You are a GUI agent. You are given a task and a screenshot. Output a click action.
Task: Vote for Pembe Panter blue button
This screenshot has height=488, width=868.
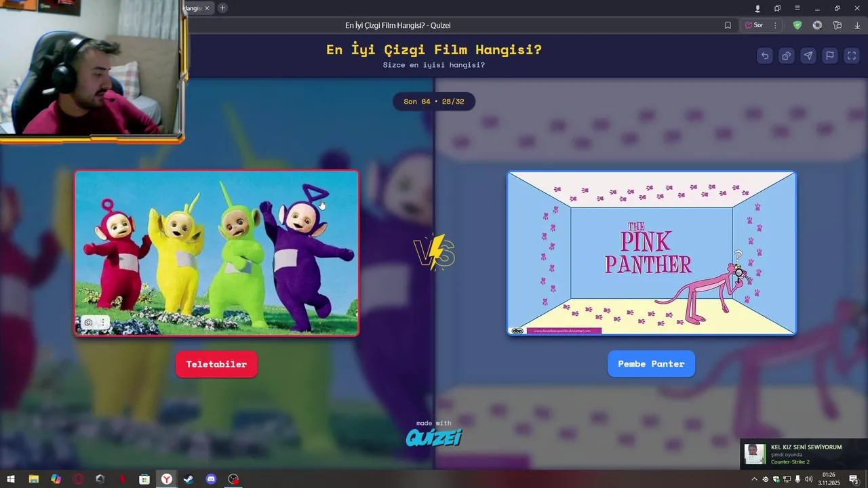point(651,364)
